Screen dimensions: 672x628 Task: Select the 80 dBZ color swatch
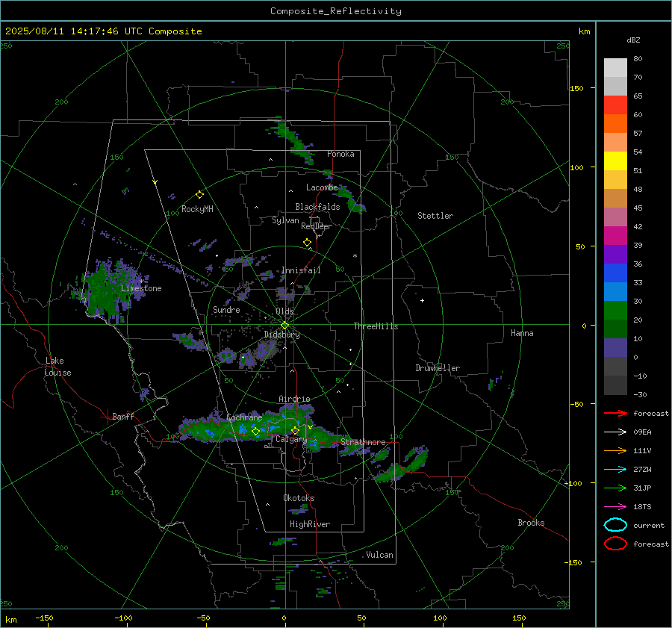pos(615,67)
